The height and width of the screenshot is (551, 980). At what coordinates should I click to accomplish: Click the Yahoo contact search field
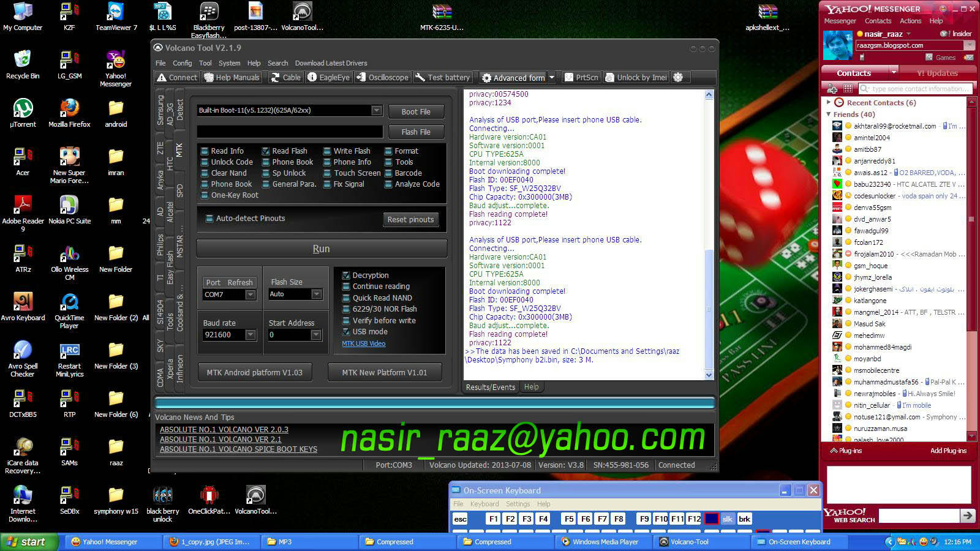point(916,89)
